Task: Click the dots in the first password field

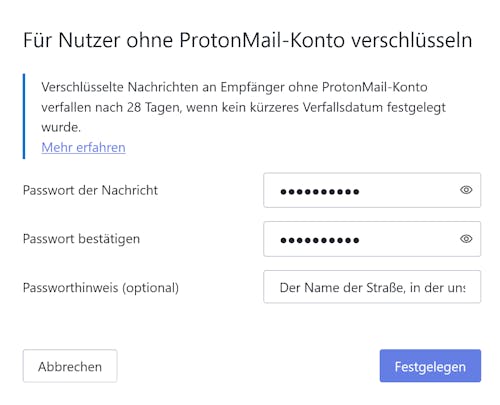Action: [320, 192]
